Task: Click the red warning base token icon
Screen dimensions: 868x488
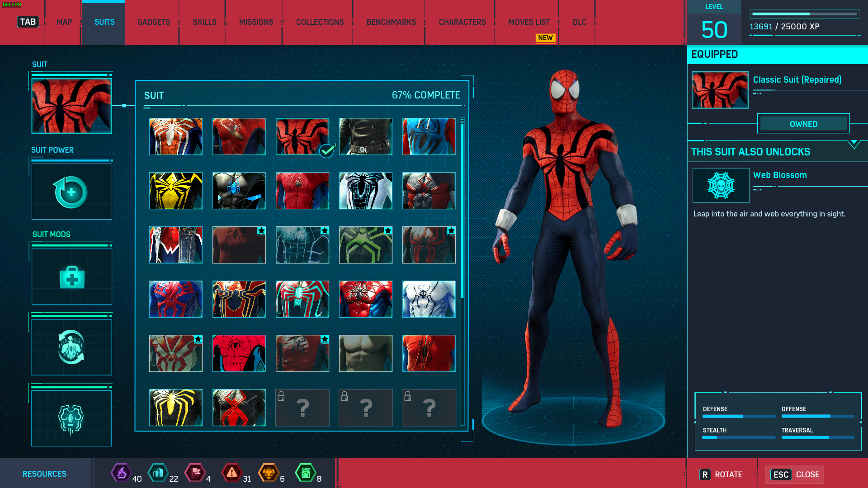Action: point(231,473)
